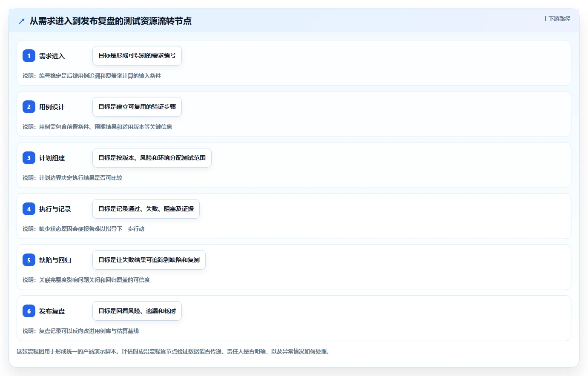Select the 缺陷与回归 step name

(x=55, y=260)
